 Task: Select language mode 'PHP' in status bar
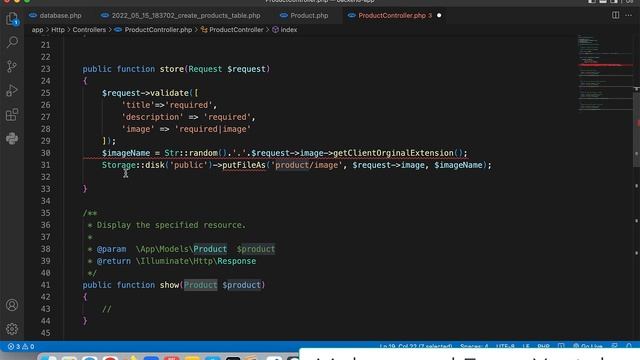(x=543, y=347)
